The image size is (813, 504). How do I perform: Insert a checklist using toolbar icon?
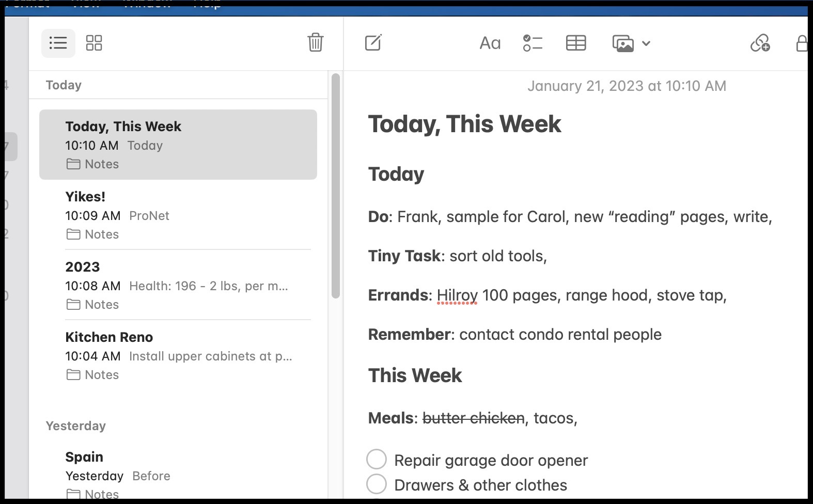533,43
